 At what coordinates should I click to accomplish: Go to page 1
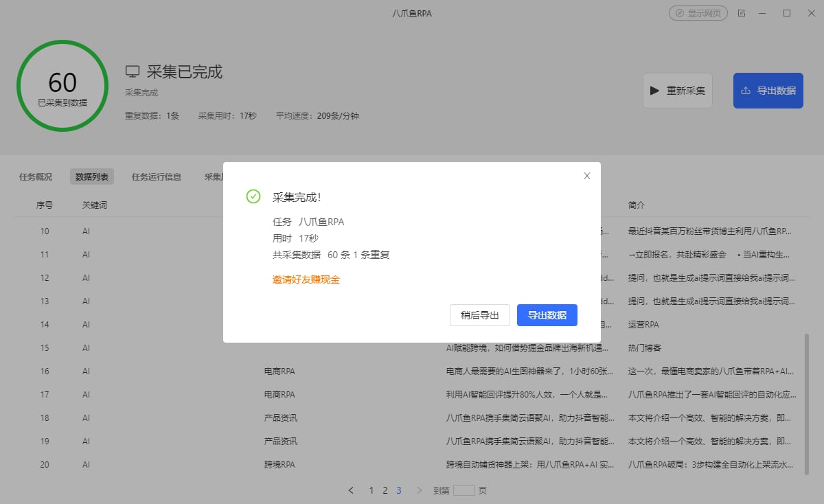371,490
